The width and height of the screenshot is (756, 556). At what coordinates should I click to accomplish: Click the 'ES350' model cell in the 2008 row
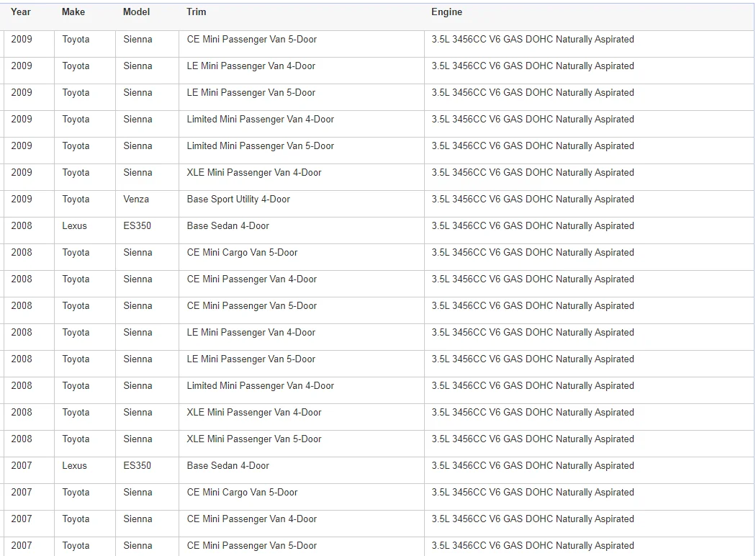[x=137, y=225]
